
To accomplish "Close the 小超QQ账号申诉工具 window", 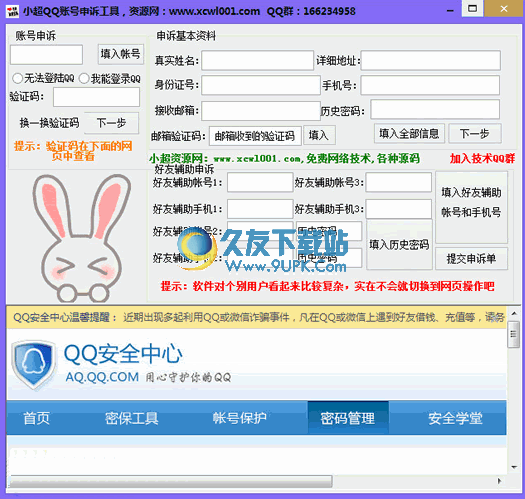I will click(504, 9).
